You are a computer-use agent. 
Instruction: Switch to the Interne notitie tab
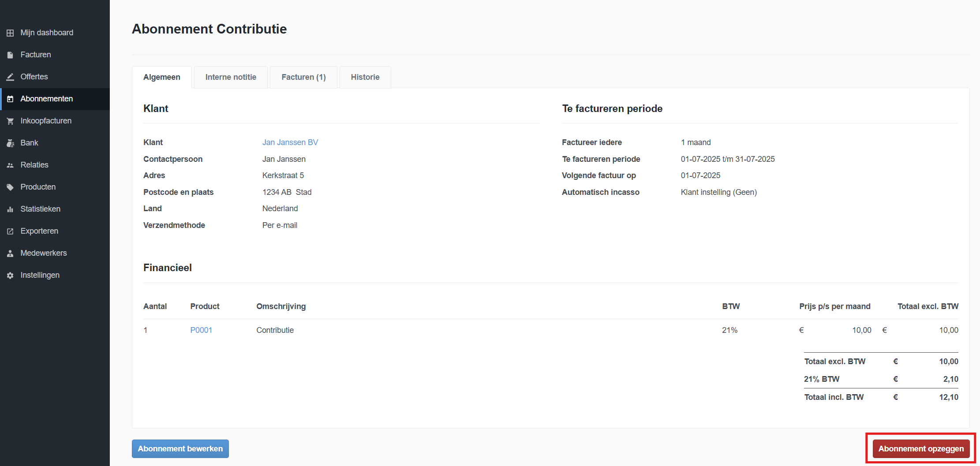231,77
